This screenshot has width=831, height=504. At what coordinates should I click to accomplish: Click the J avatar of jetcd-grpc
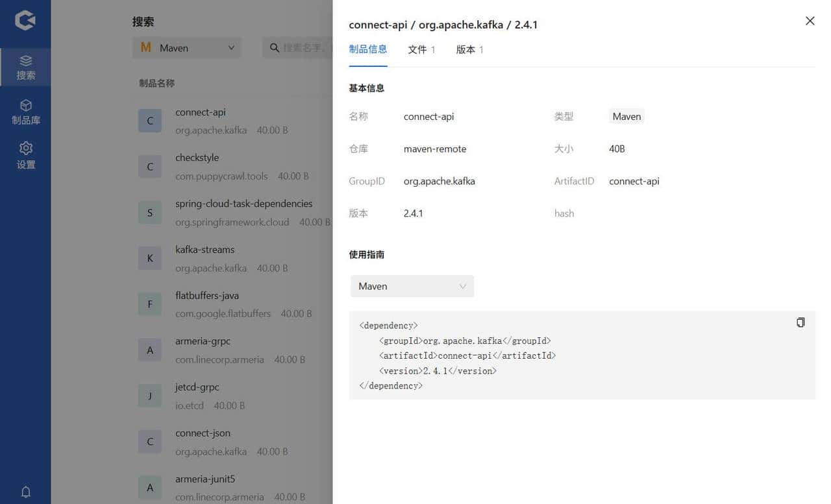[150, 396]
